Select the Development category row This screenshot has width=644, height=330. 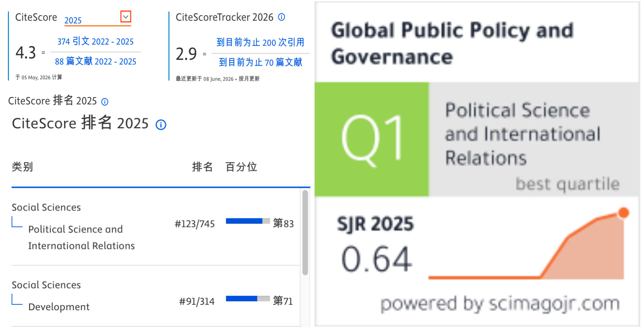click(x=156, y=296)
